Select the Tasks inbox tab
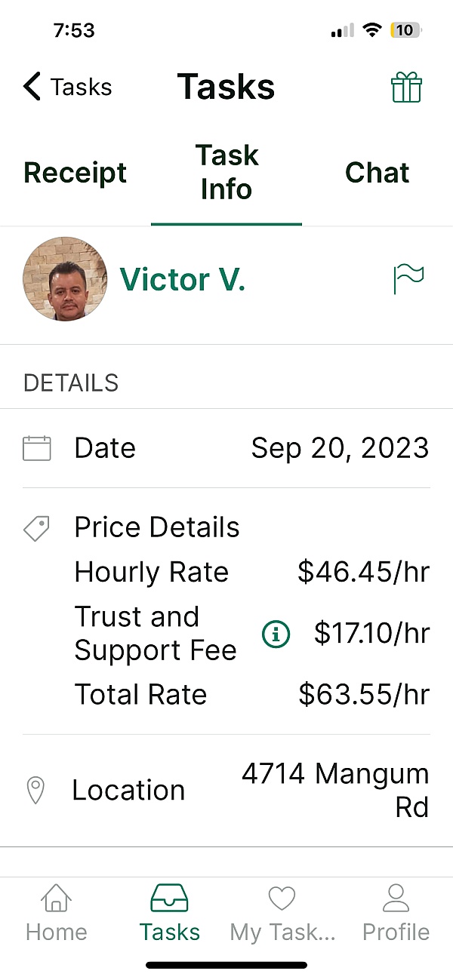453x980 pixels. coord(169,913)
